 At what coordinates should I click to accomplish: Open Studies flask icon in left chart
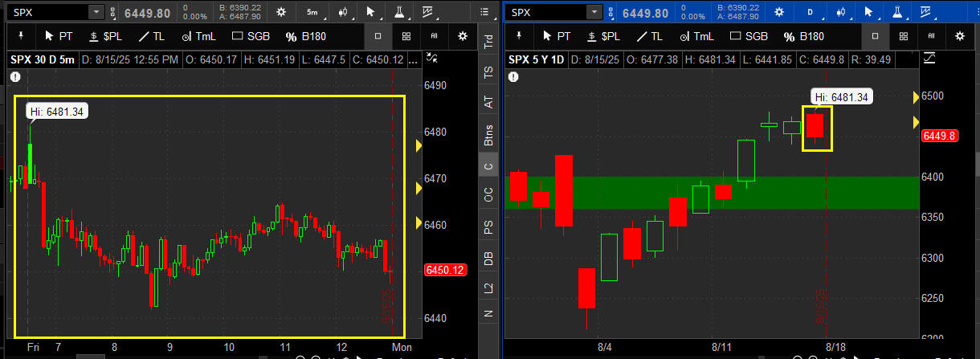(400, 12)
